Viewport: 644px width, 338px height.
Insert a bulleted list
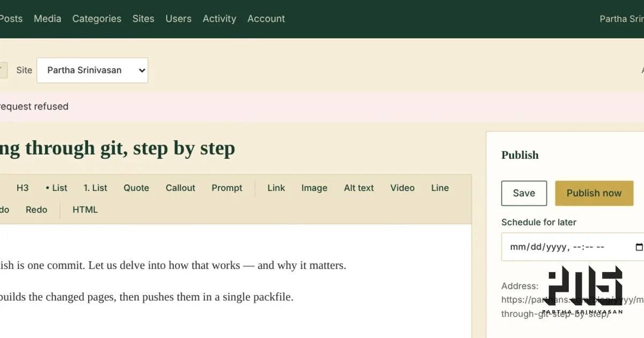[x=56, y=188]
